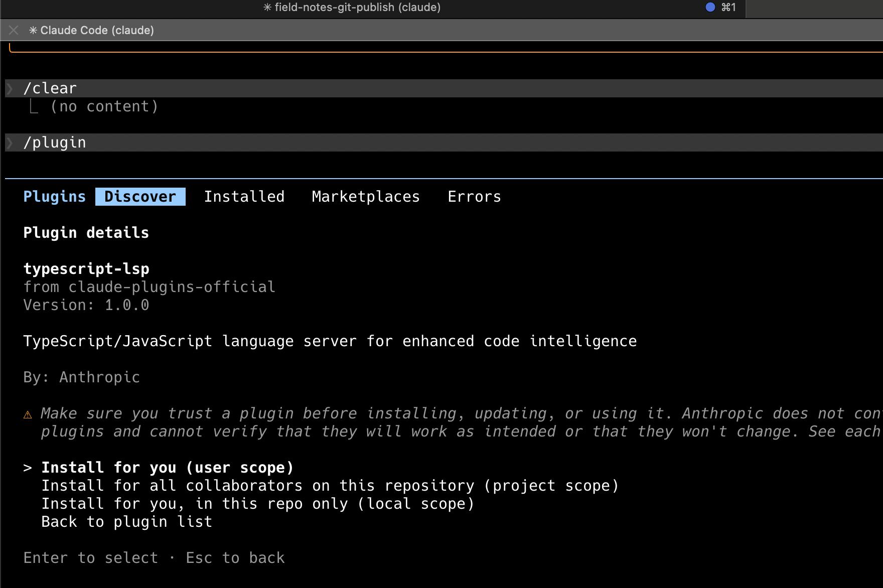
Task: Select Install for you (user scope)
Action: tap(167, 467)
